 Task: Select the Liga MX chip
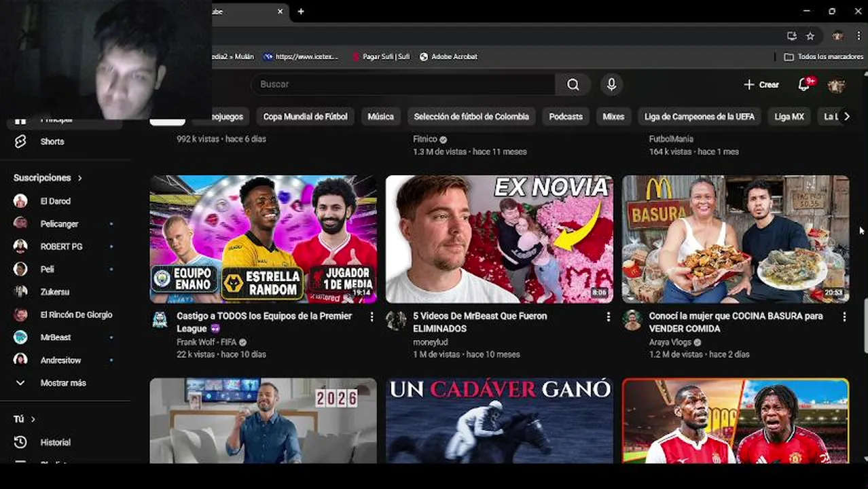[789, 117]
